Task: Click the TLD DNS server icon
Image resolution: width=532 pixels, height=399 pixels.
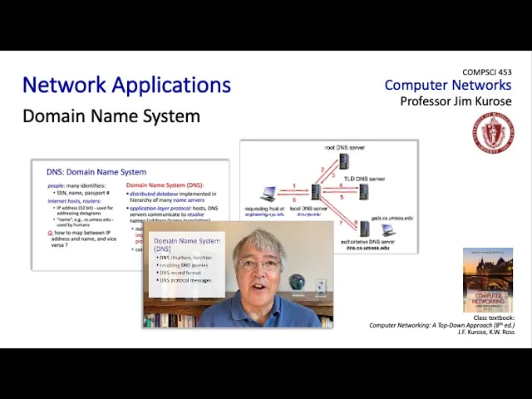Action: click(x=364, y=192)
